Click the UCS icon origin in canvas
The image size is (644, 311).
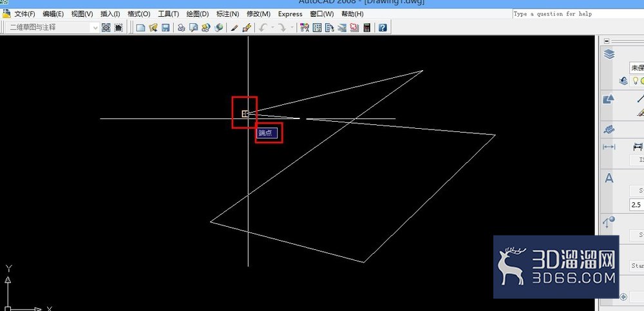pos(8,308)
